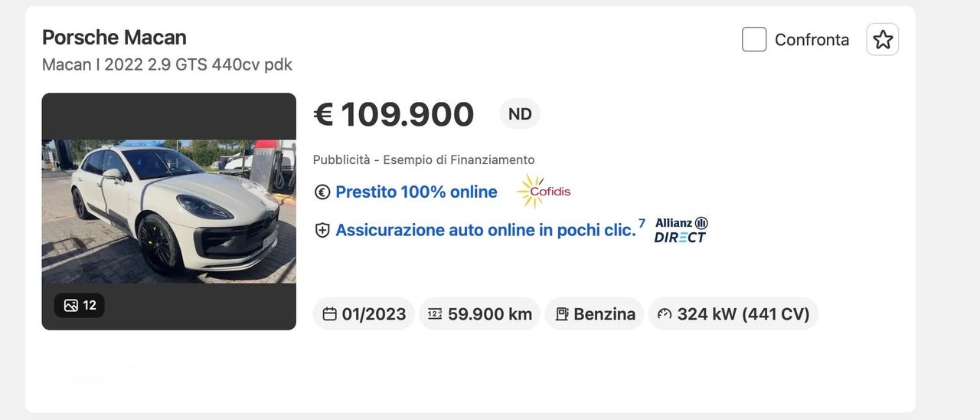
Task: Click the euro coin loan icon
Action: (x=322, y=192)
